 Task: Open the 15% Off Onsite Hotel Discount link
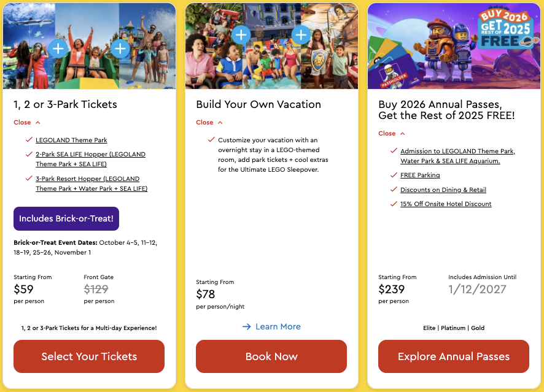(446, 204)
